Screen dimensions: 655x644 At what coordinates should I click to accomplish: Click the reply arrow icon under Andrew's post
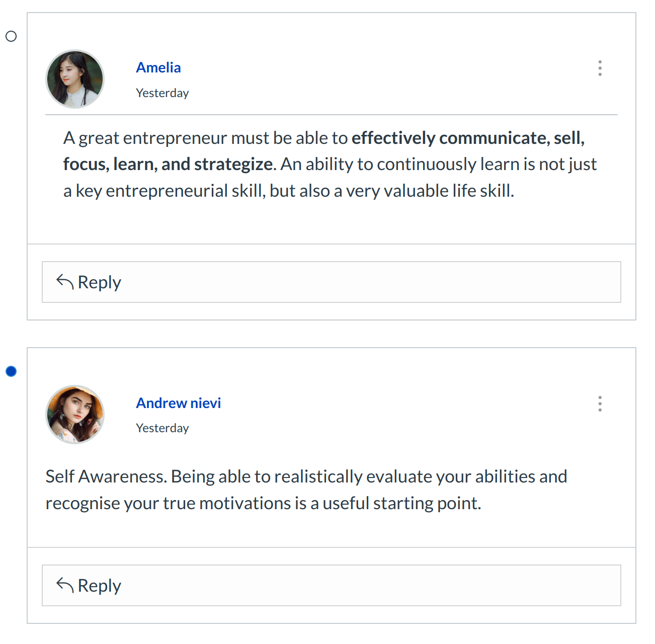click(65, 585)
